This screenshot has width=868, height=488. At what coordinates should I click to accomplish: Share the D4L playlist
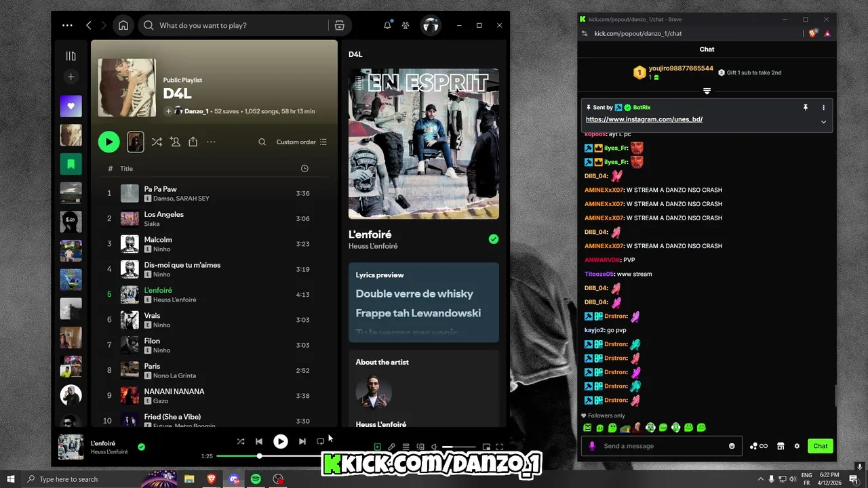tap(193, 142)
